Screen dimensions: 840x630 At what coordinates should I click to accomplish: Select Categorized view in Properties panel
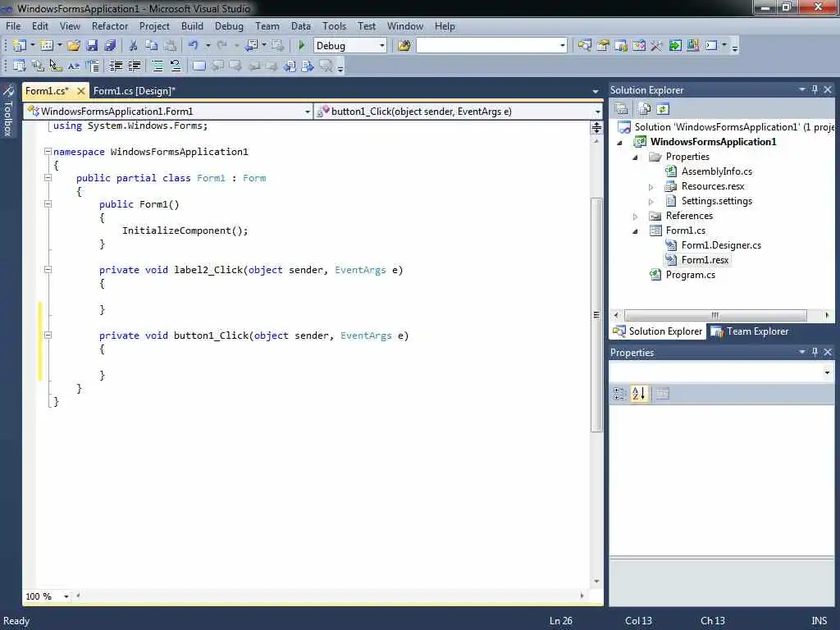pos(619,394)
